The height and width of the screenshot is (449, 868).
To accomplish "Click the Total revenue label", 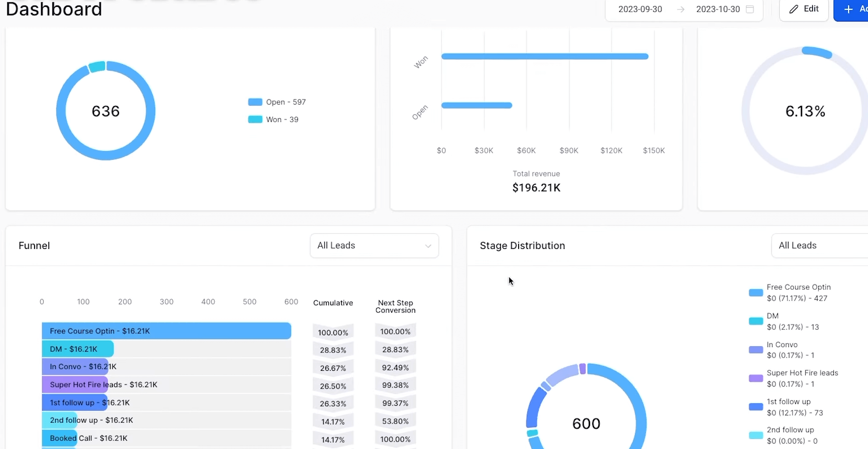I will [536, 174].
